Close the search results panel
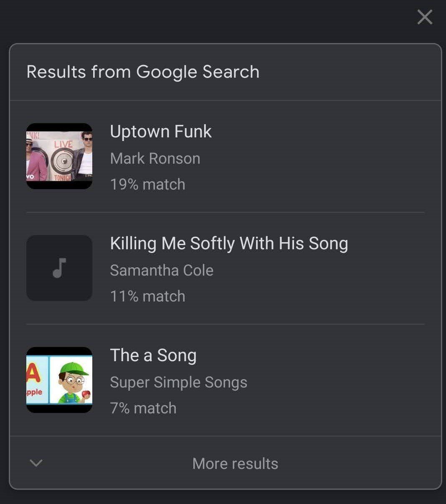The height and width of the screenshot is (504, 446). (425, 17)
